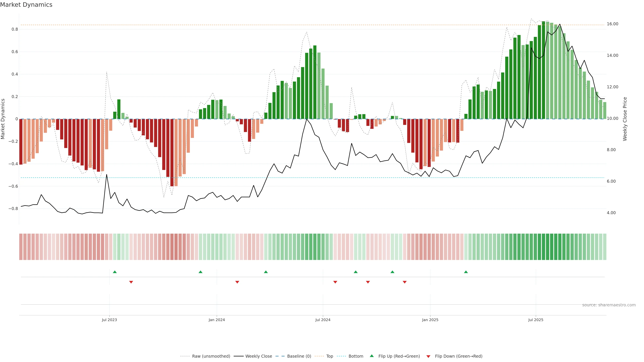Viewport: 644px width, 362px height.
Task: Click the red flip-down triangle after Jan 2024
Action: pos(237,282)
